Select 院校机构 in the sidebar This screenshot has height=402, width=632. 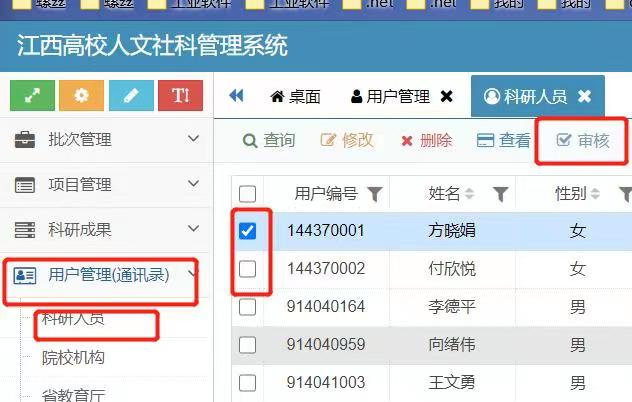(x=73, y=357)
